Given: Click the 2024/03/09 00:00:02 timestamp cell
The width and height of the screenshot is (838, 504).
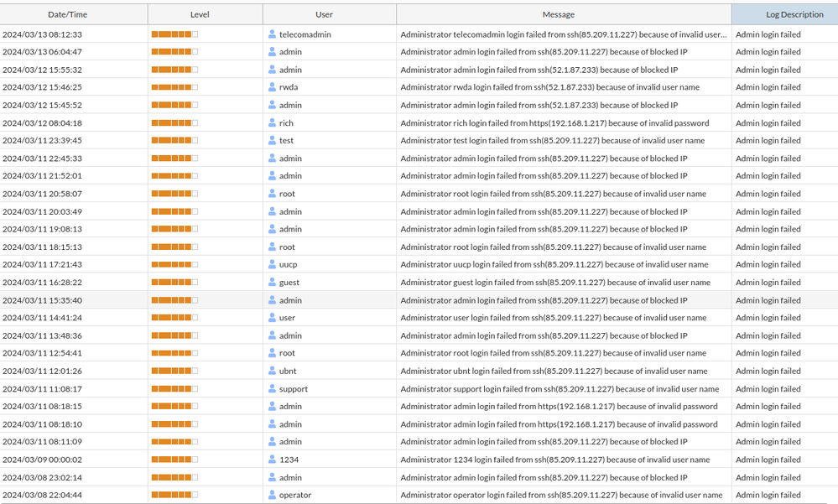Looking at the screenshot, I should (42, 460).
